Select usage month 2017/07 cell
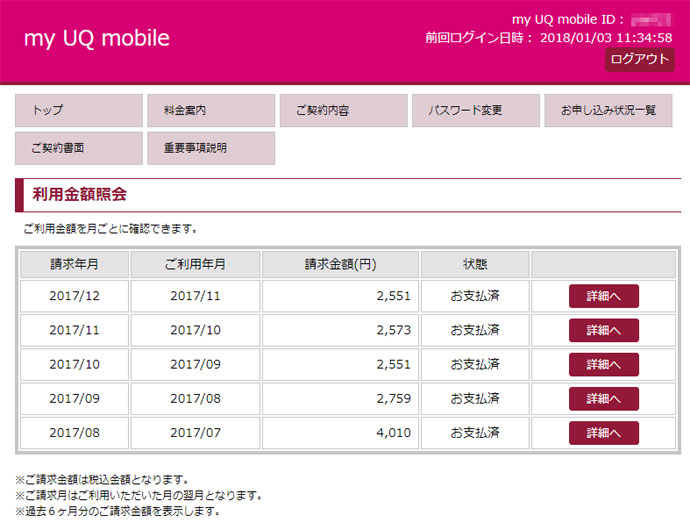690x530 pixels. [195, 433]
